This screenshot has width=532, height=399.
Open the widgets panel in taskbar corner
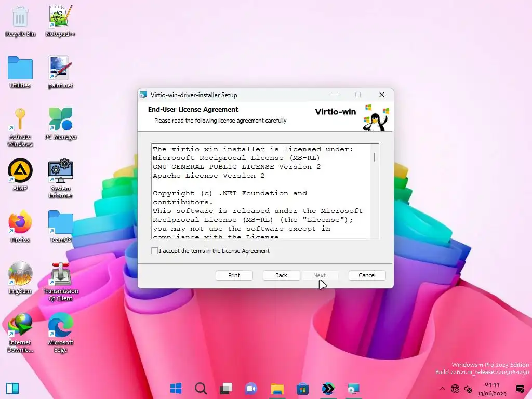[12, 389]
